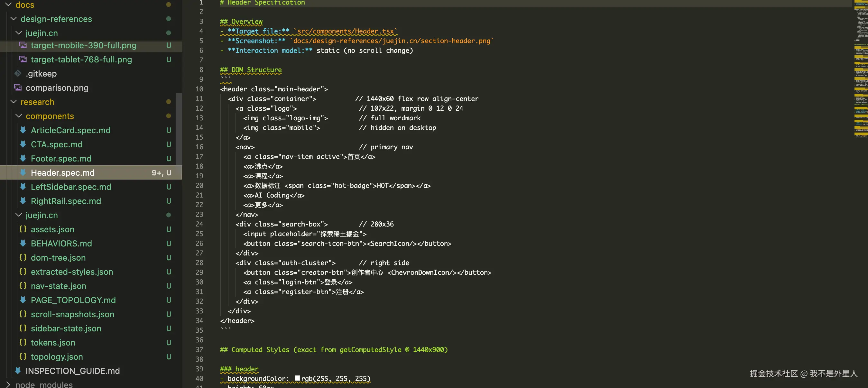Image resolution: width=868 pixels, height=388 pixels.
Task: Collapse the docs folder
Action: 8,5
